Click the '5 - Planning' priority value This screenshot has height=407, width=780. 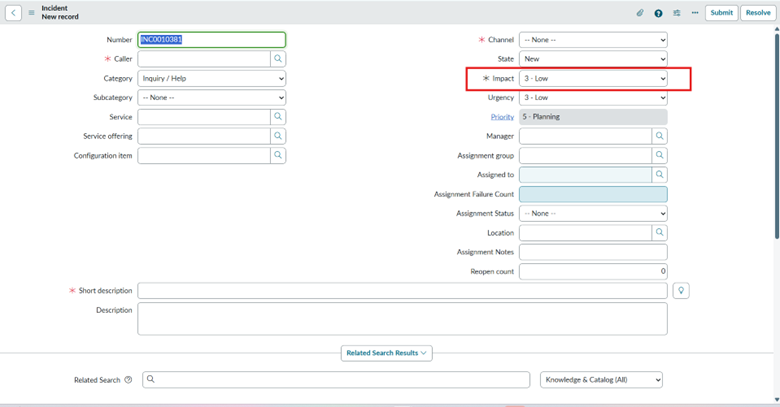point(593,117)
